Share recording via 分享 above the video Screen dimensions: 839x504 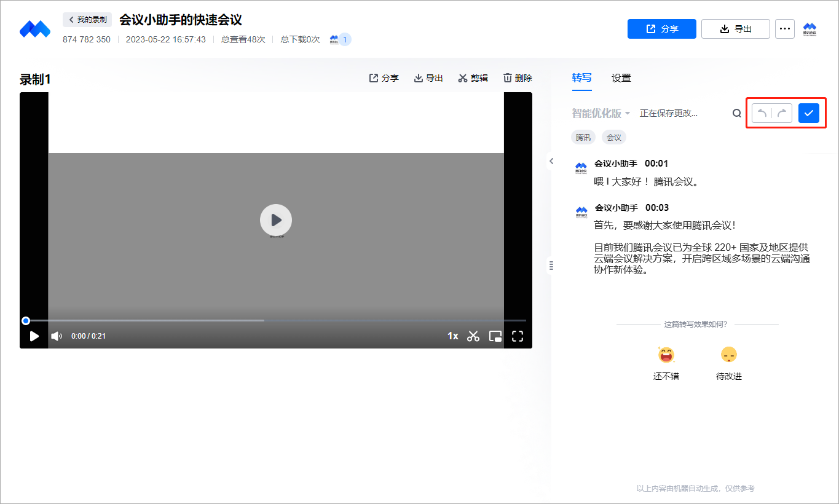click(x=384, y=78)
